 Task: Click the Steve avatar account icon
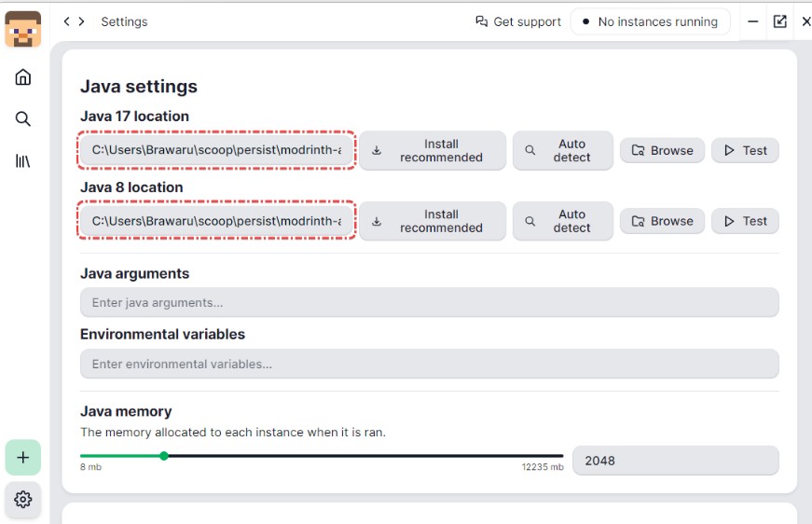click(22, 30)
